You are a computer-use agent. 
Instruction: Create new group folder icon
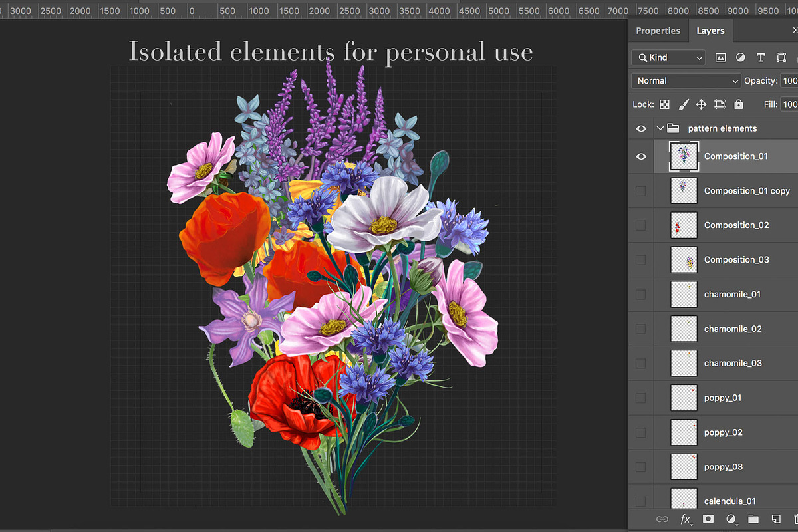click(x=753, y=519)
